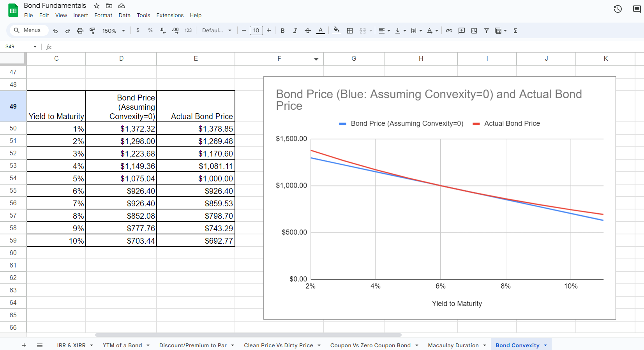Viewport: 644px width, 350px height.
Task: Toggle strikethrough formatting
Action: (308, 31)
